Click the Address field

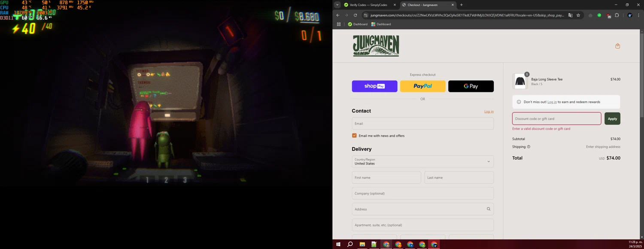[x=422, y=209]
